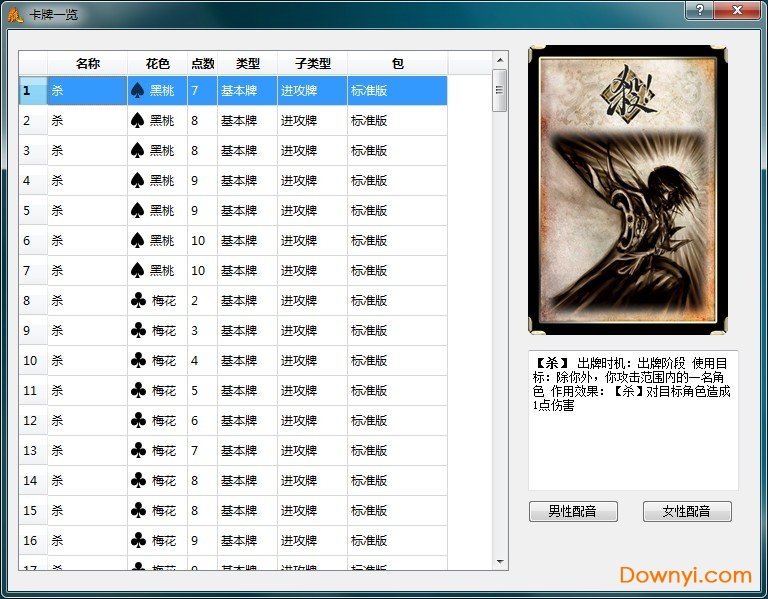The width and height of the screenshot is (768, 599).
Task: Click the club icon in row 10
Action: point(139,360)
